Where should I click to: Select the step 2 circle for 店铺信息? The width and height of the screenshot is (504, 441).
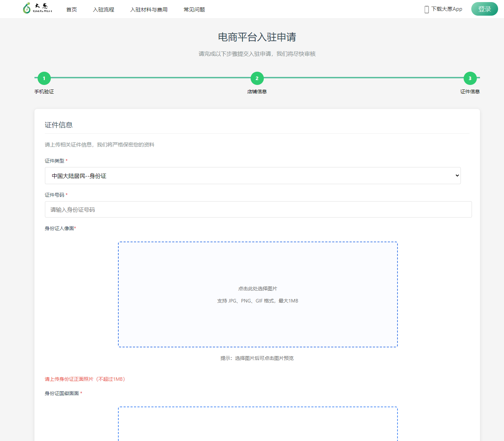click(x=257, y=78)
